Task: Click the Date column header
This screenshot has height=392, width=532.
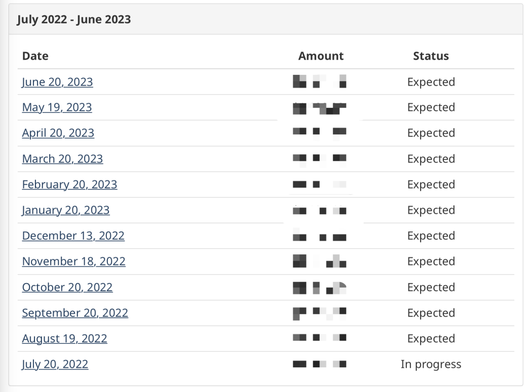Action: tap(35, 56)
